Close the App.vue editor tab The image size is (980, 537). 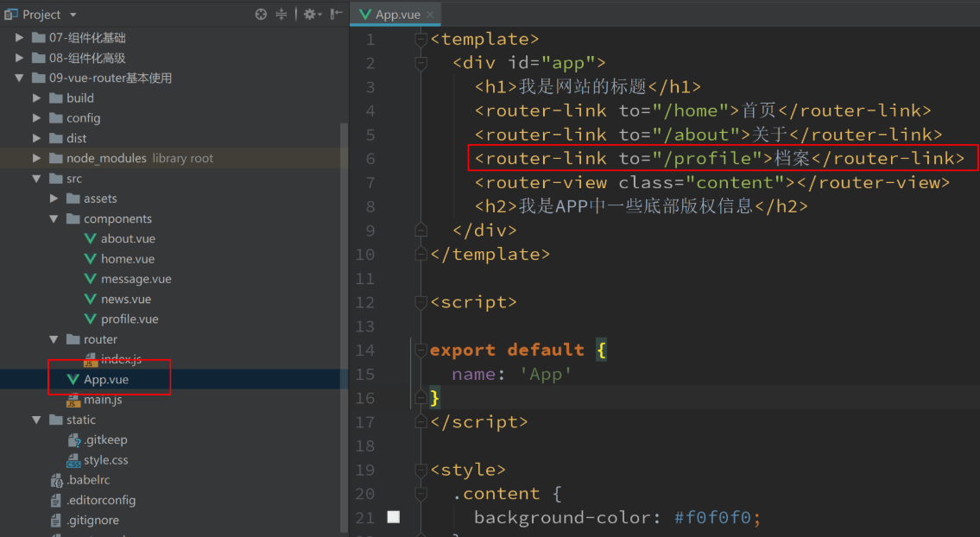430,15
